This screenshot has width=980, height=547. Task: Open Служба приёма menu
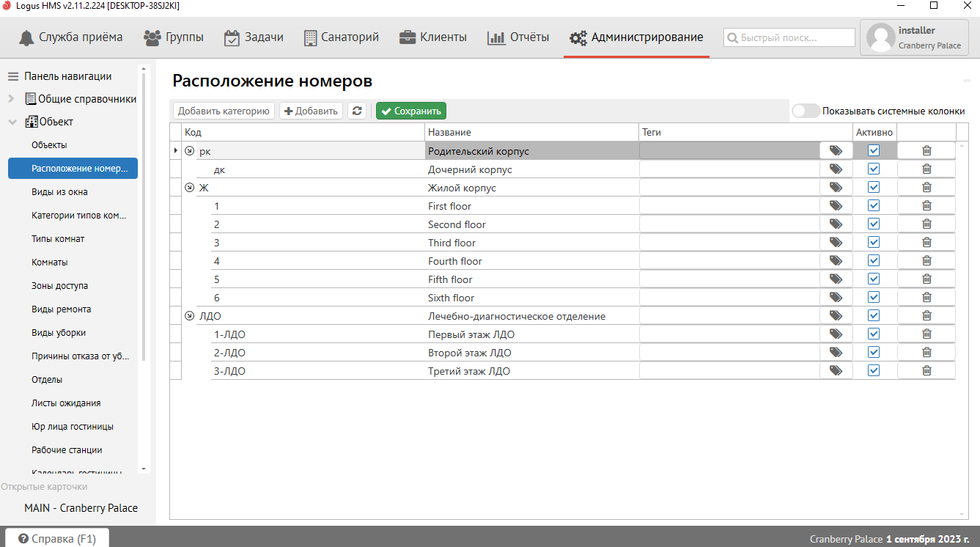click(x=71, y=37)
